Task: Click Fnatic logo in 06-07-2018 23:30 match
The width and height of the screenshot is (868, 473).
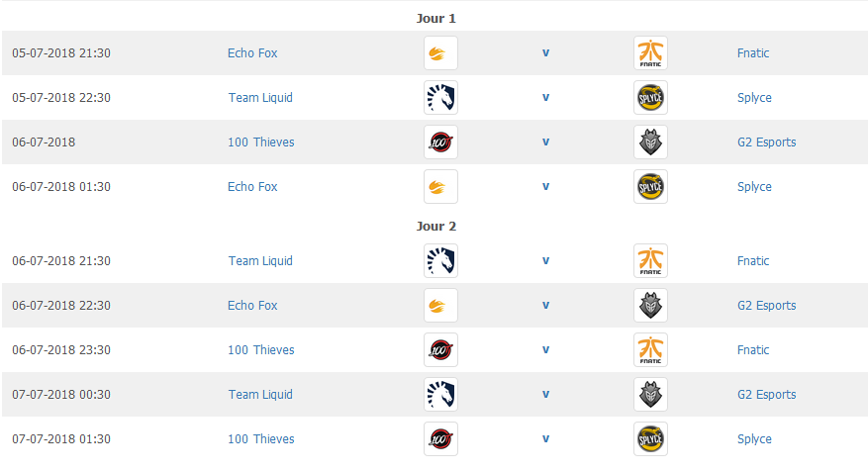Action: click(x=650, y=349)
